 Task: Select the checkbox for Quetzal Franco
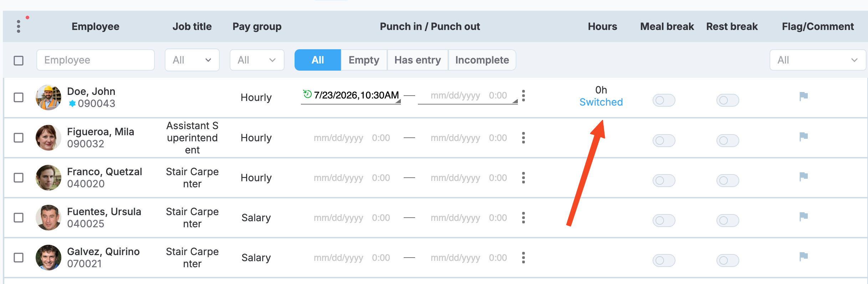[x=19, y=178]
